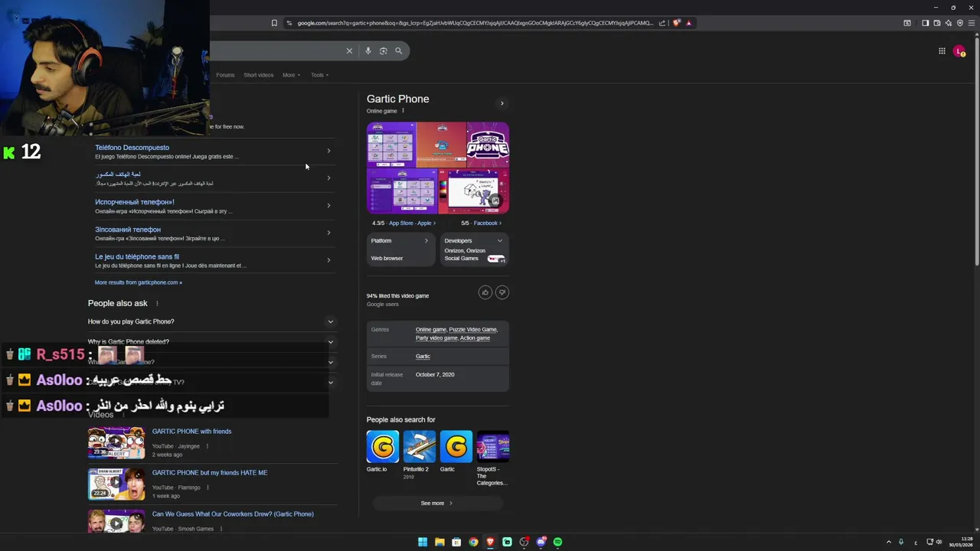Click the See more button
The image size is (980, 551).
point(437,504)
